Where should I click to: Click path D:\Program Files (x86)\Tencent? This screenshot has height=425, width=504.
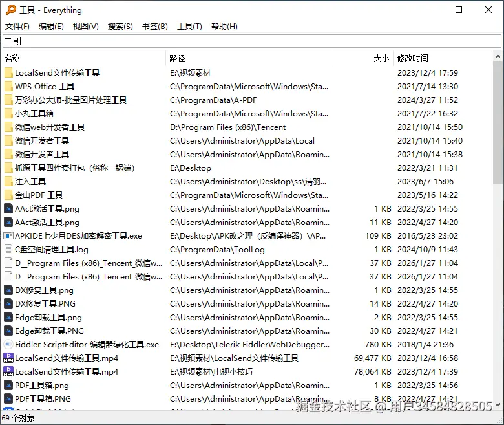pos(228,127)
